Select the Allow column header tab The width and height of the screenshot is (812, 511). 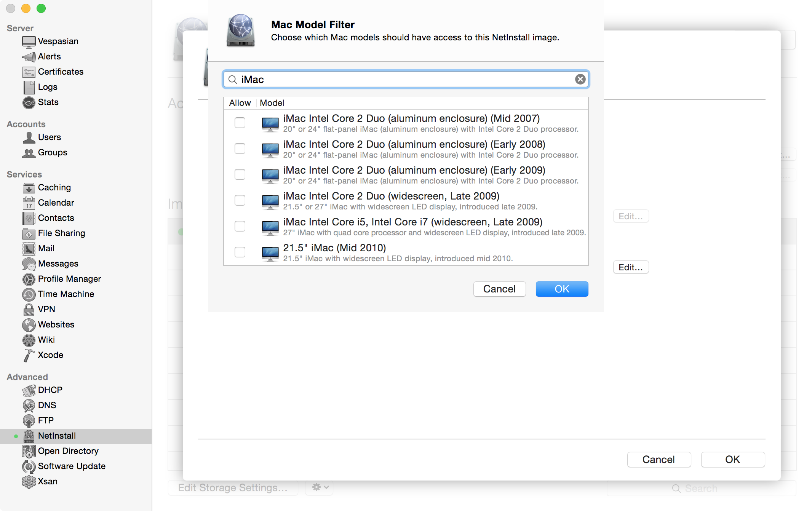(x=240, y=102)
